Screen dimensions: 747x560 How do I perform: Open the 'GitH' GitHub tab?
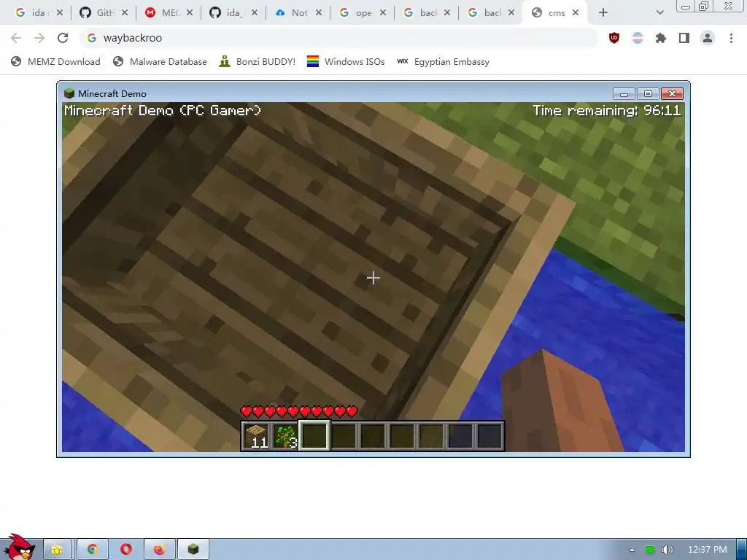[104, 13]
